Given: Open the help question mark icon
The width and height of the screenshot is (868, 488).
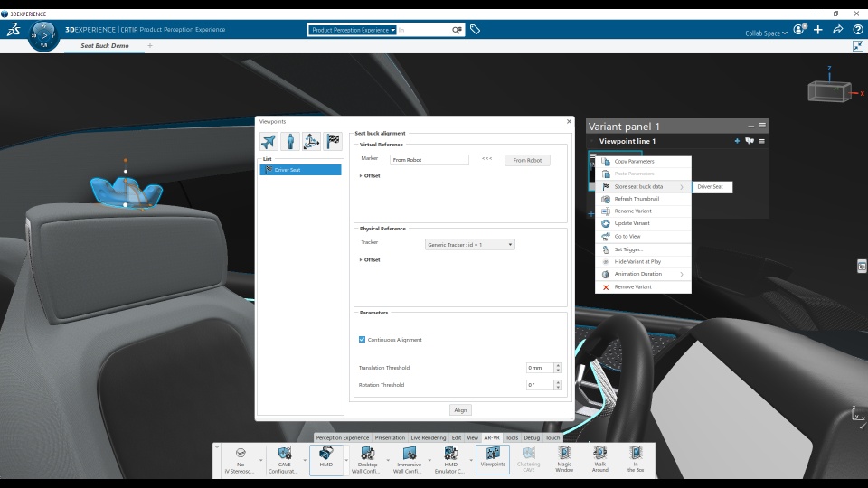Looking at the screenshot, I should click(x=857, y=29).
